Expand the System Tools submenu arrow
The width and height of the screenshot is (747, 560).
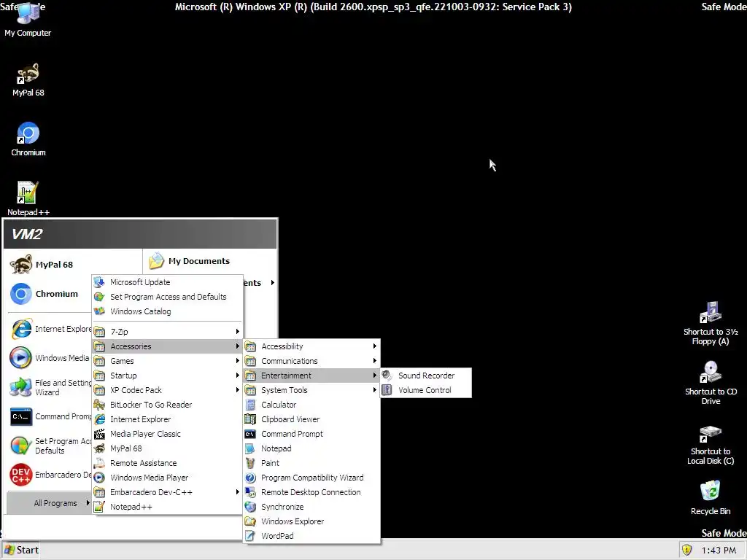374,390
